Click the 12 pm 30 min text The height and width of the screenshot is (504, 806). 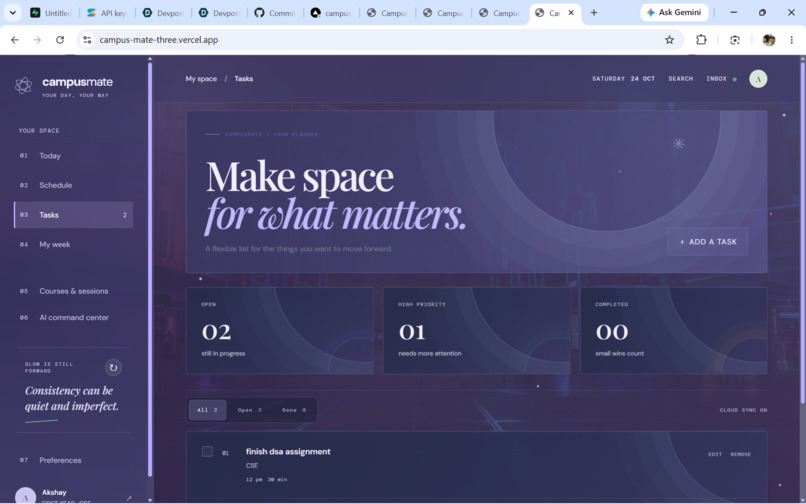click(266, 479)
